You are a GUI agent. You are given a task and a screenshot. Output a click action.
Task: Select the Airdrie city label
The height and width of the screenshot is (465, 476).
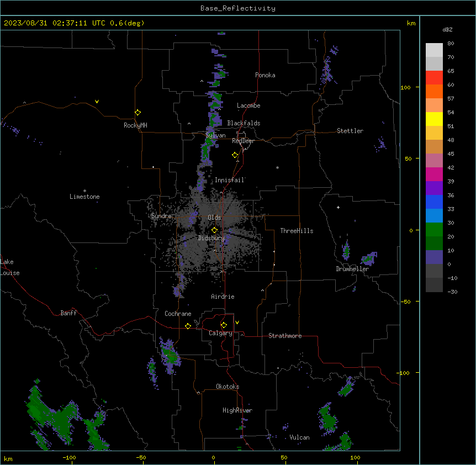223,297
